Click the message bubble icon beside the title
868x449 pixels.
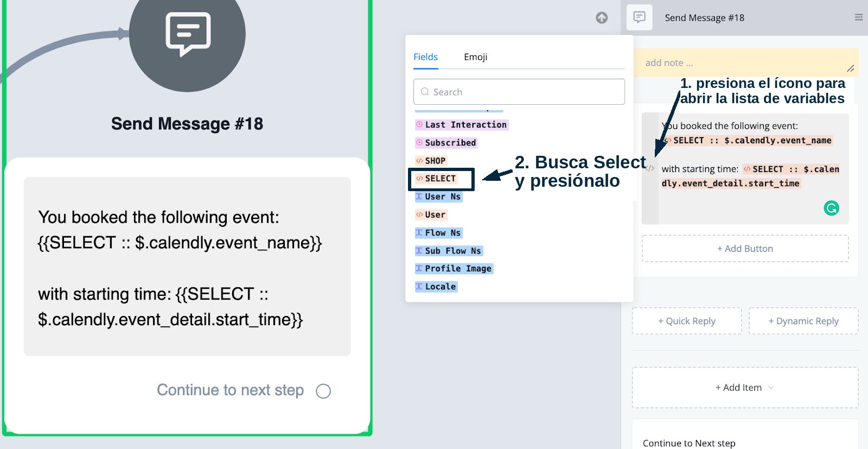[x=640, y=17]
